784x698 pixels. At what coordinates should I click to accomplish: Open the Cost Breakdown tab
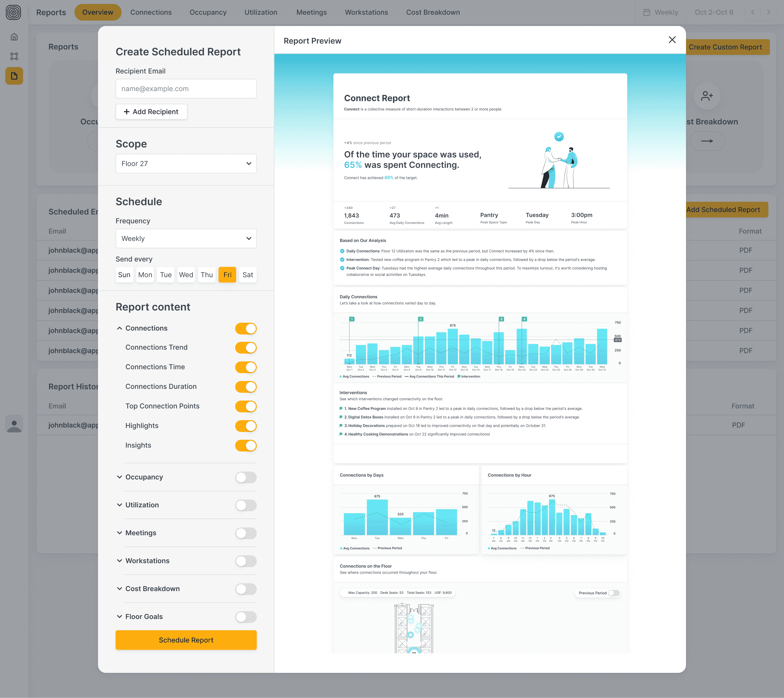[433, 12]
